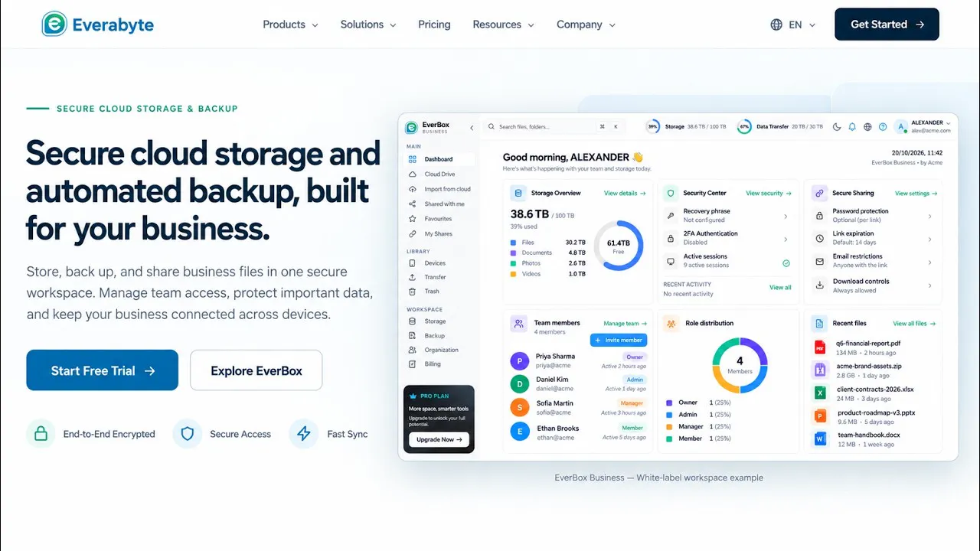Click the Active sessions green check icon
The image size is (980, 551).
tap(786, 262)
